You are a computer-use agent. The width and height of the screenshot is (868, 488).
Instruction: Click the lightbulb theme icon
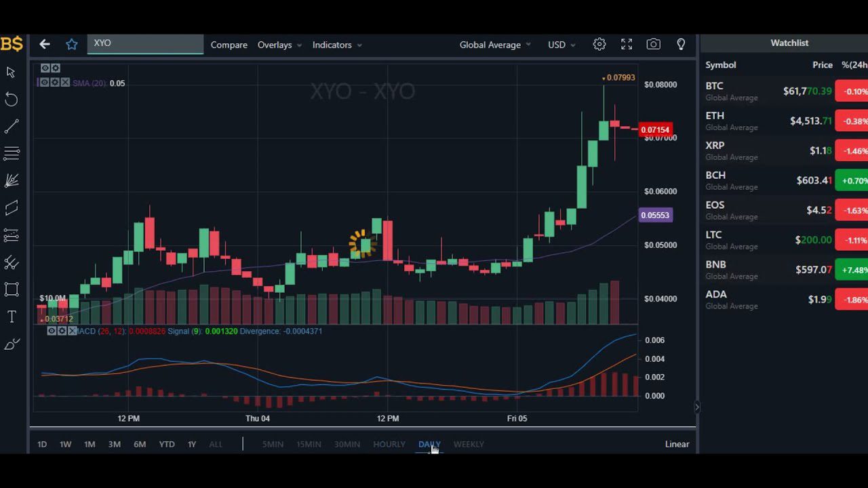pos(680,43)
